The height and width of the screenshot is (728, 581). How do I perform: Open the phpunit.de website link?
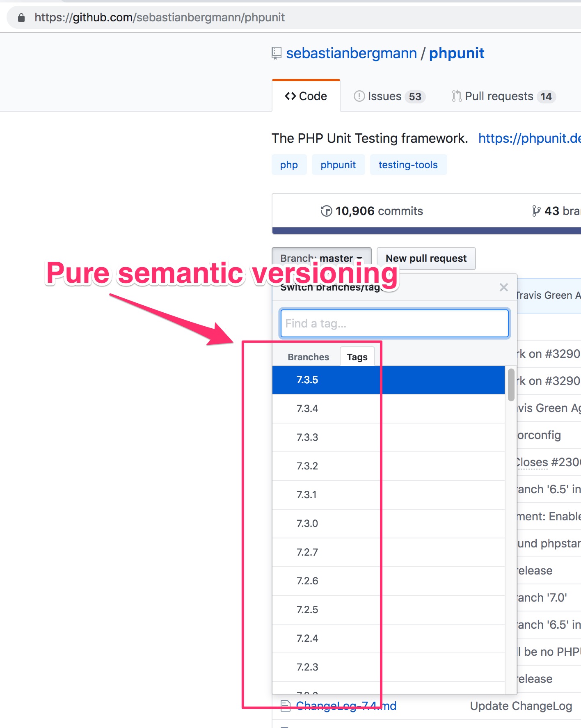point(530,138)
